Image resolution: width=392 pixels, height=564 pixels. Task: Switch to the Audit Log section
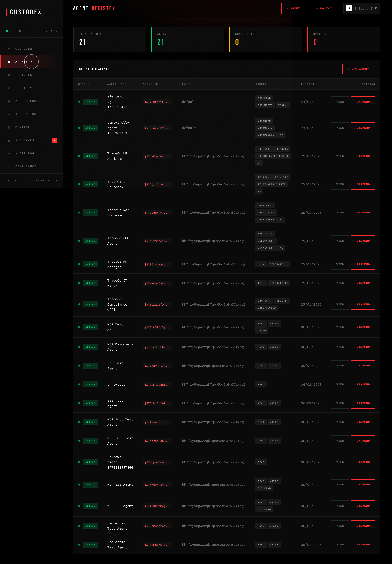25,153
